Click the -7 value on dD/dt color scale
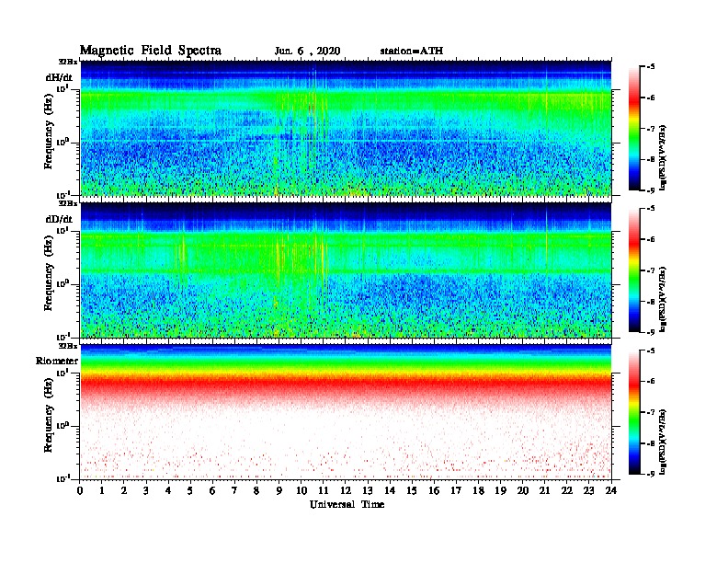Viewport: 728px width, 563px height. (651, 270)
